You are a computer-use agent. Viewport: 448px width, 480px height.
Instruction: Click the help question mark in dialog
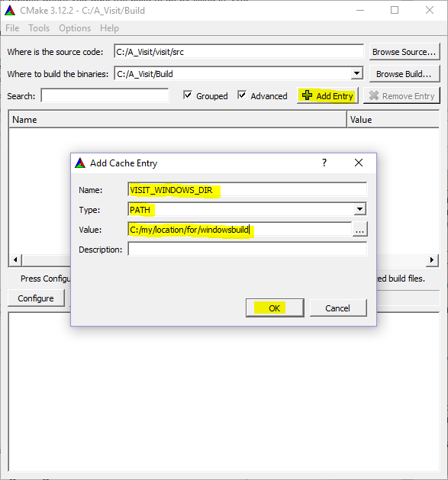point(324,163)
